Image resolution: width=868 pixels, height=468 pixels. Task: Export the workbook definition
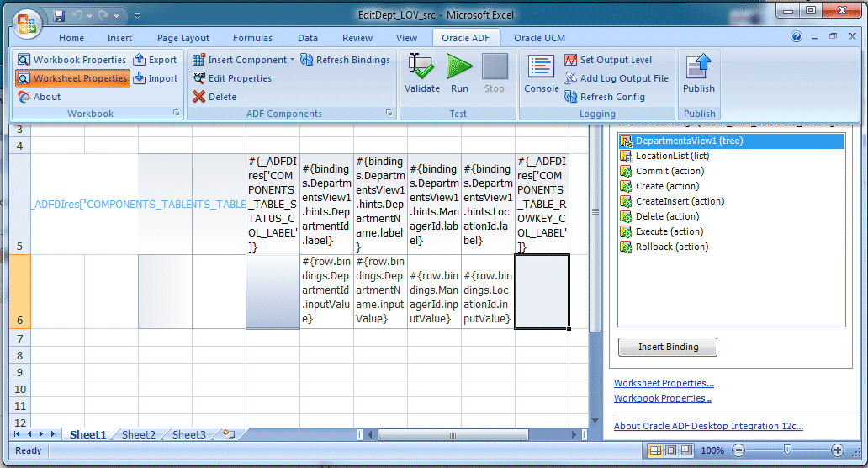[x=156, y=60]
